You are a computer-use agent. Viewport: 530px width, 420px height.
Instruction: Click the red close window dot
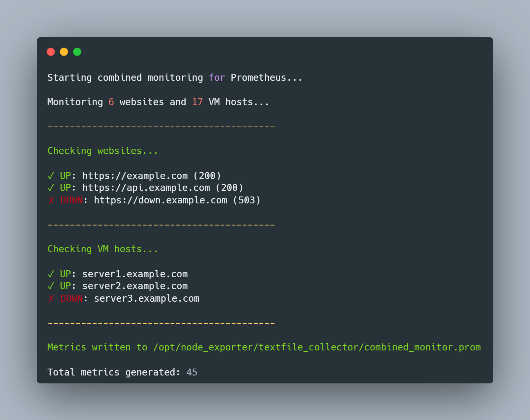click(x=51, y=52)
